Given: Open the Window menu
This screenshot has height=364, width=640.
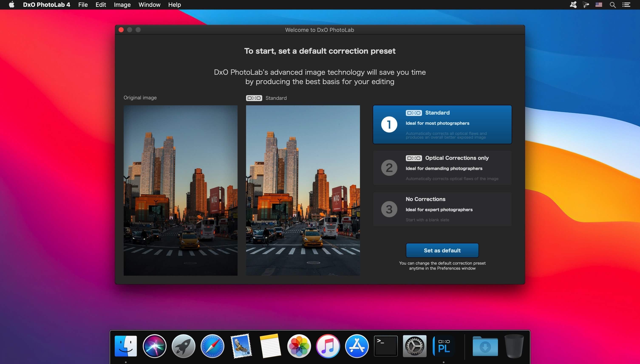Looking at the screenshot, I should coord(149,5).
